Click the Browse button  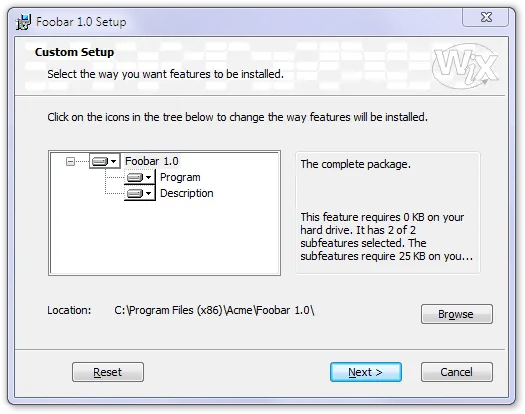[x=457, y=314]
